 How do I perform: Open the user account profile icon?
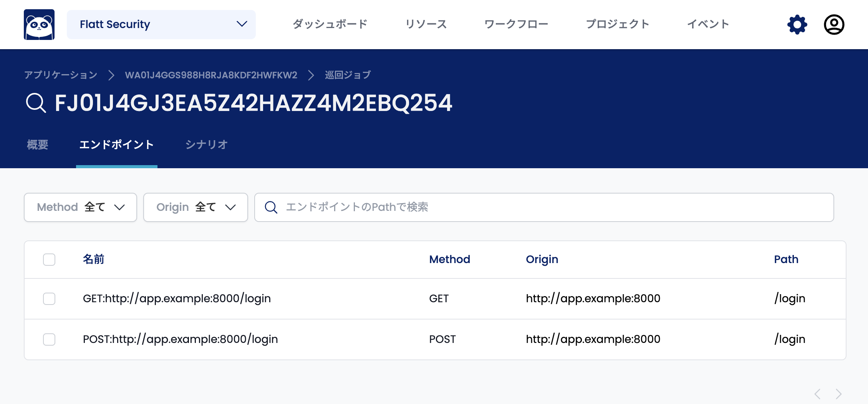coord(834,25)
